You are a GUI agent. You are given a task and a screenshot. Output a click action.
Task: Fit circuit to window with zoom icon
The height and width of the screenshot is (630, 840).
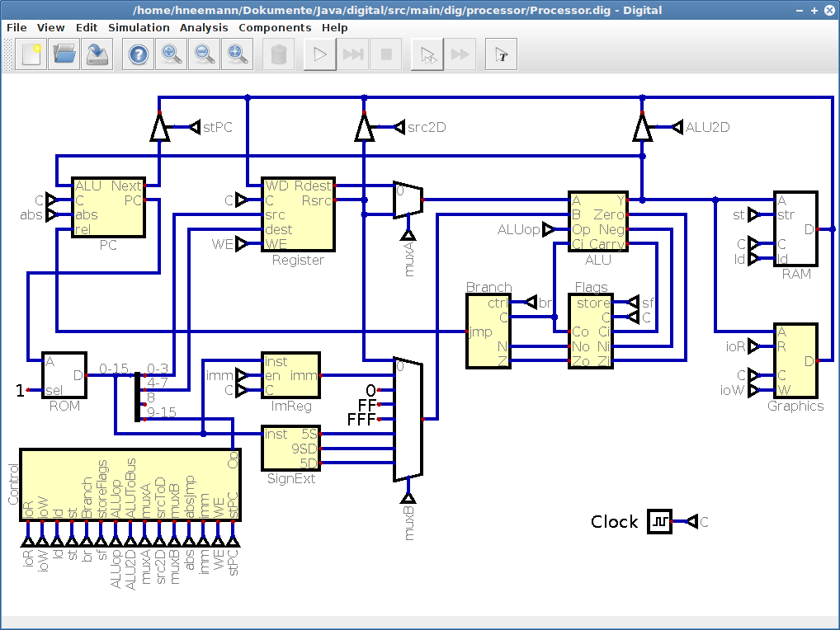click(x=238, y=54)
